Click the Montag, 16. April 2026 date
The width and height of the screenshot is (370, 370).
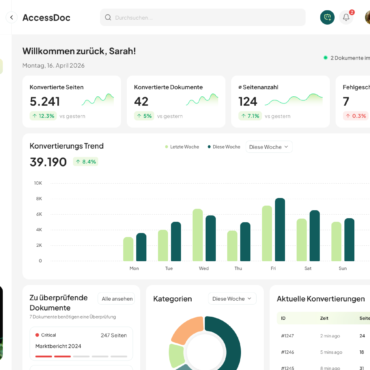coord(53,66)
